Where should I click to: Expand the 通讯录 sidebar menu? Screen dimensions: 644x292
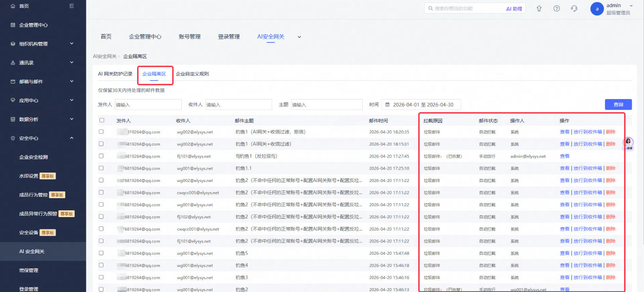(72, 62)
